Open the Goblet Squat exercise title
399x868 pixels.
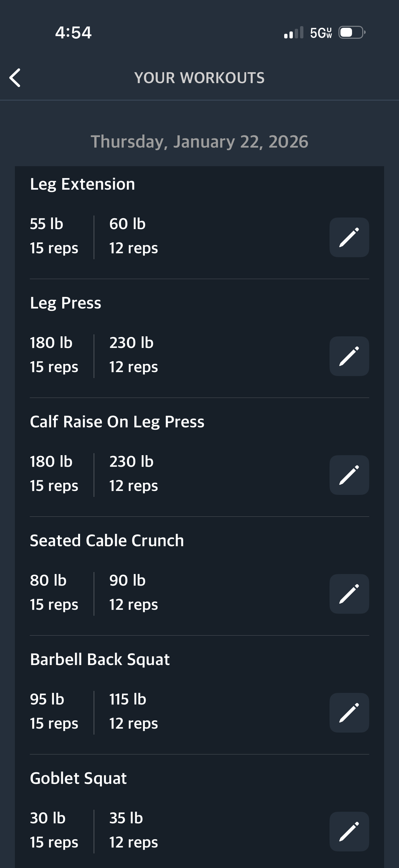[78, 778]
